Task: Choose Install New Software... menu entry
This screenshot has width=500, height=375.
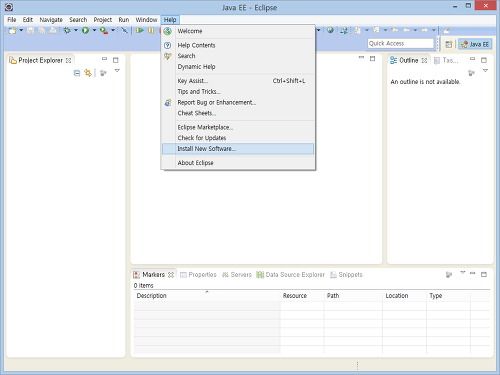Action: tap(238, 149)
